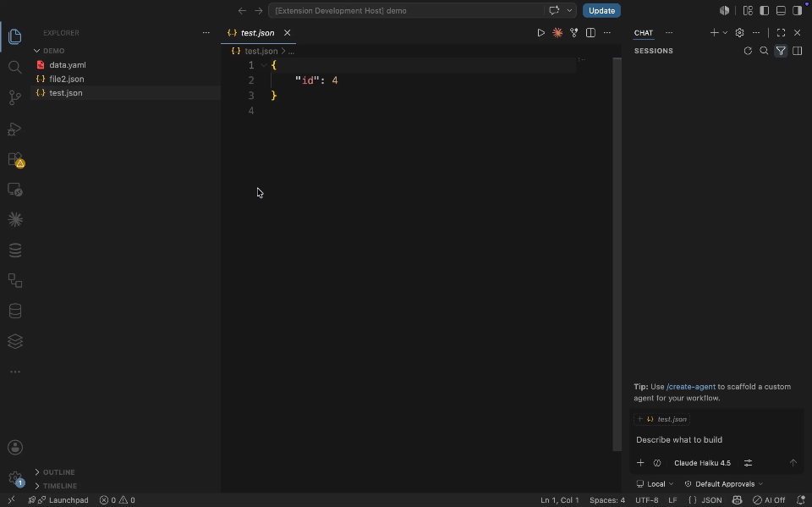The image size is (812, 507).
Task: Maximize the chat panel
Action: coord(781,33)
